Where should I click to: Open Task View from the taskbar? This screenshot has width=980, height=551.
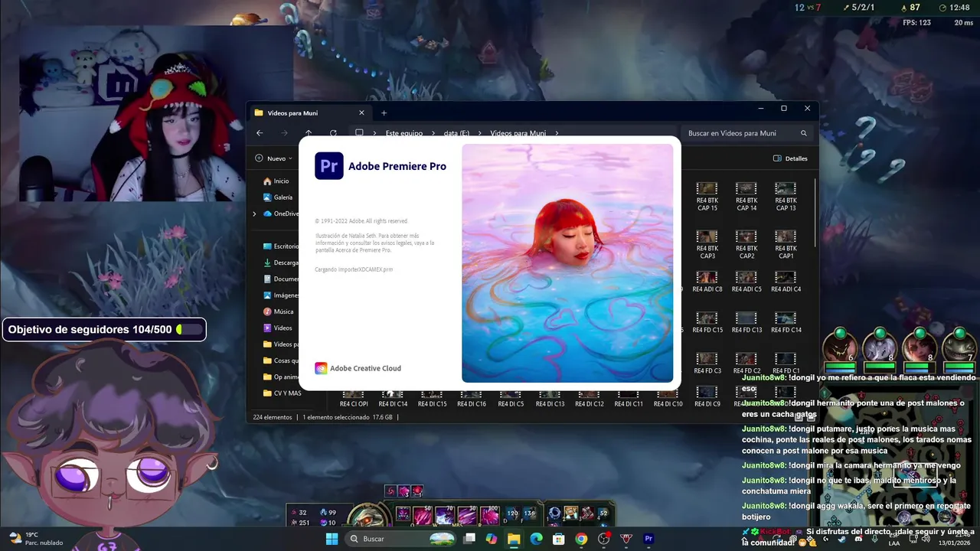pos(469,539)
